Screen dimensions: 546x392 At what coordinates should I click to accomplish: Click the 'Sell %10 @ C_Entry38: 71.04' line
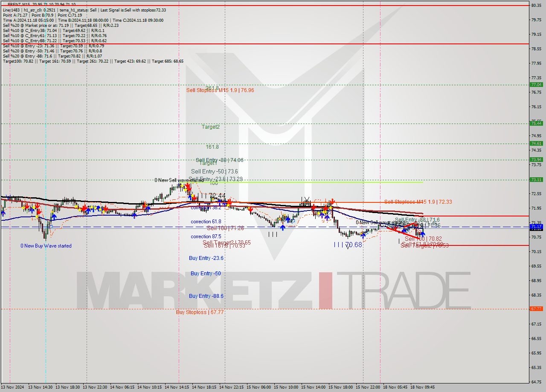click(x=53, y=30)
